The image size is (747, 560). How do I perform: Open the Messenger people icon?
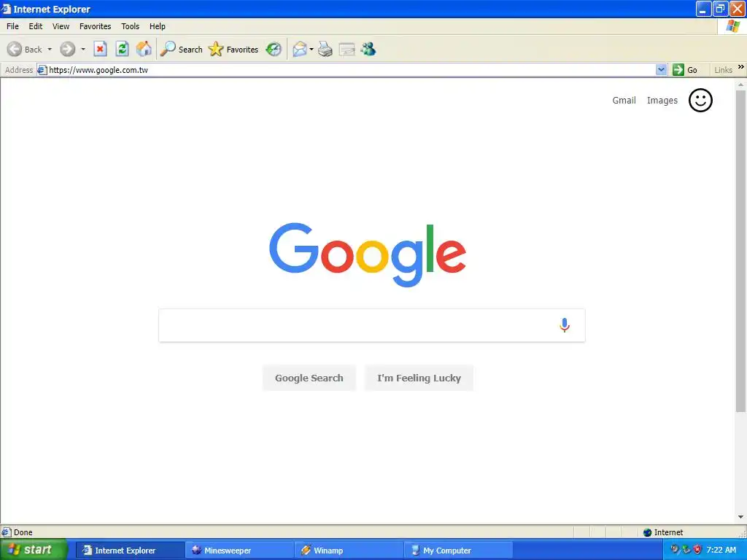tap(368, 49)
